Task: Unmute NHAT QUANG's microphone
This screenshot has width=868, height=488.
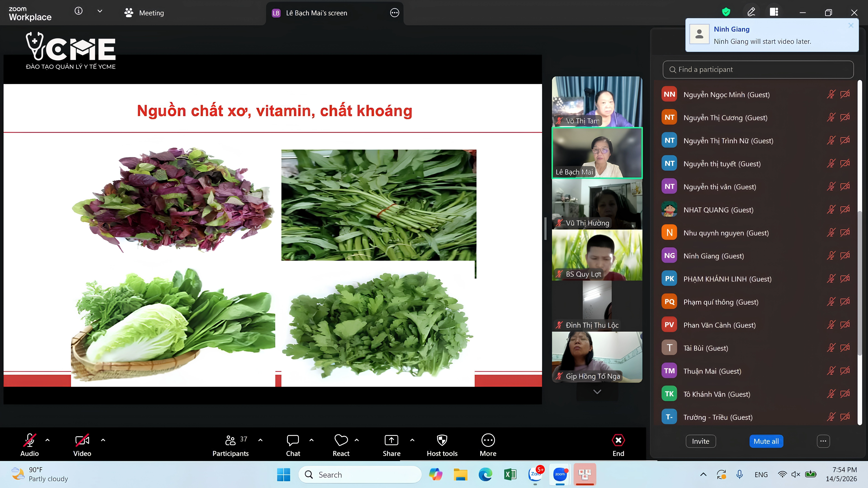Action: (831, 210)
